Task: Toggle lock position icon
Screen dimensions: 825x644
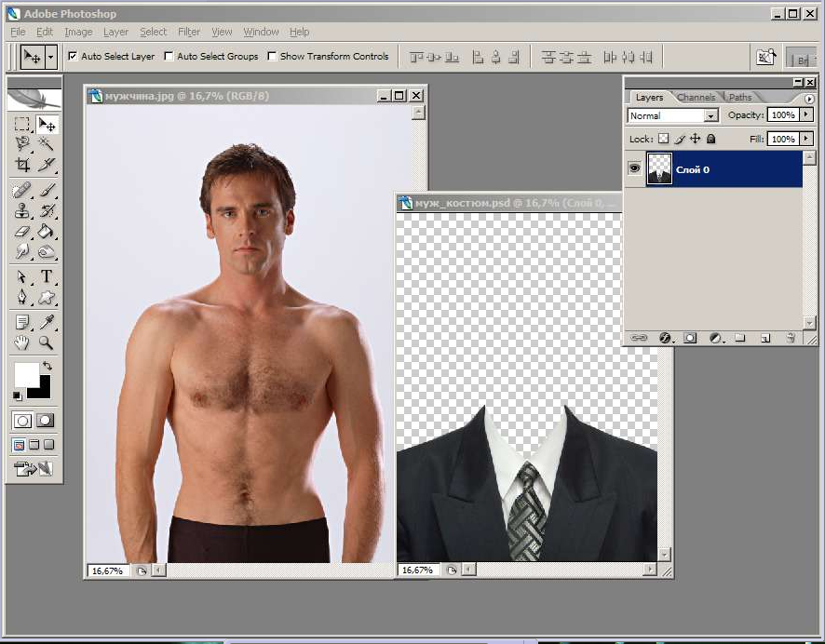Action: click(x=695, y=139)
